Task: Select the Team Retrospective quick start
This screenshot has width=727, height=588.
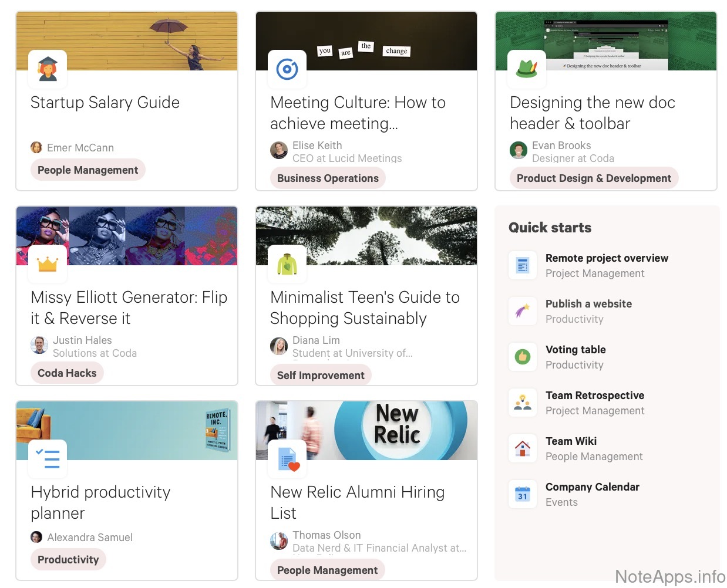Action: pos(594,396)
